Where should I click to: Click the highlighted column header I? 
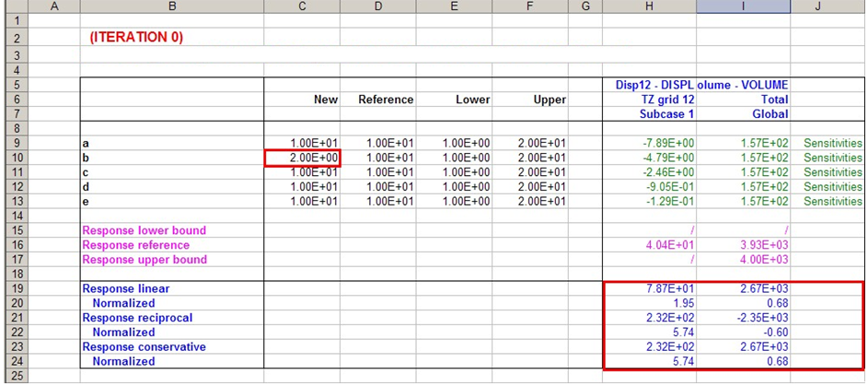743,6
